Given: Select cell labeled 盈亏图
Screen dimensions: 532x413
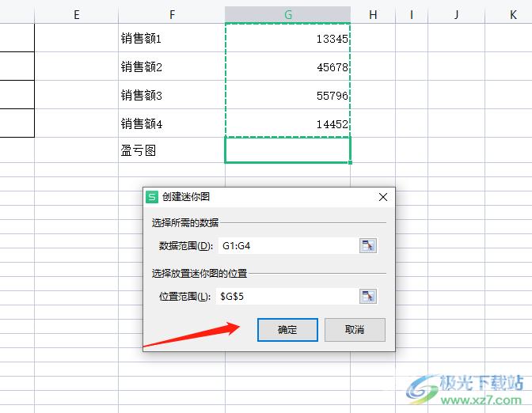Looking at the screenshot, I should click(x=172, y=150).
